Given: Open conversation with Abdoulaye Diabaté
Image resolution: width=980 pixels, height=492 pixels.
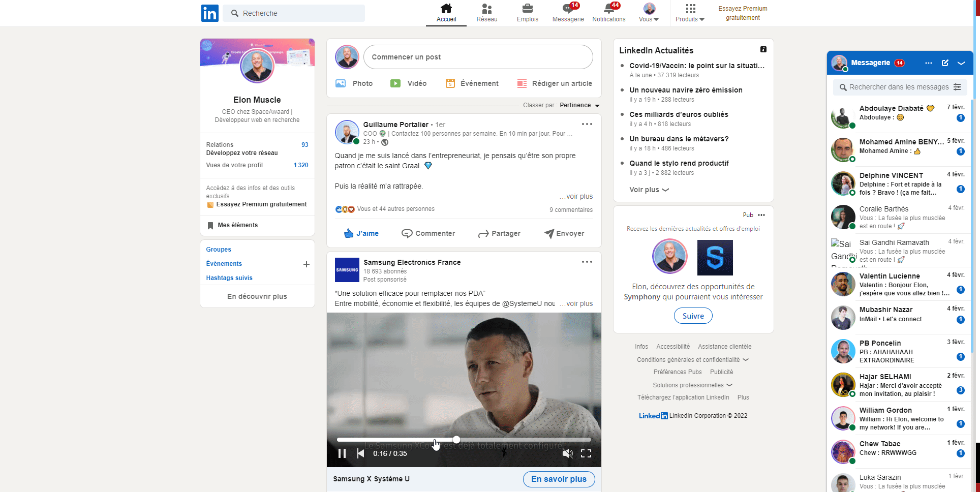Looking at the screenshot, I should point(899,116).
